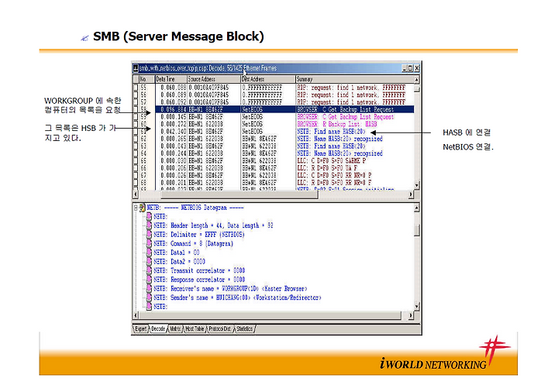Maximize the decode window
Image resolution: width=558 pixels, height=392 pixels.
click(410, 68)
